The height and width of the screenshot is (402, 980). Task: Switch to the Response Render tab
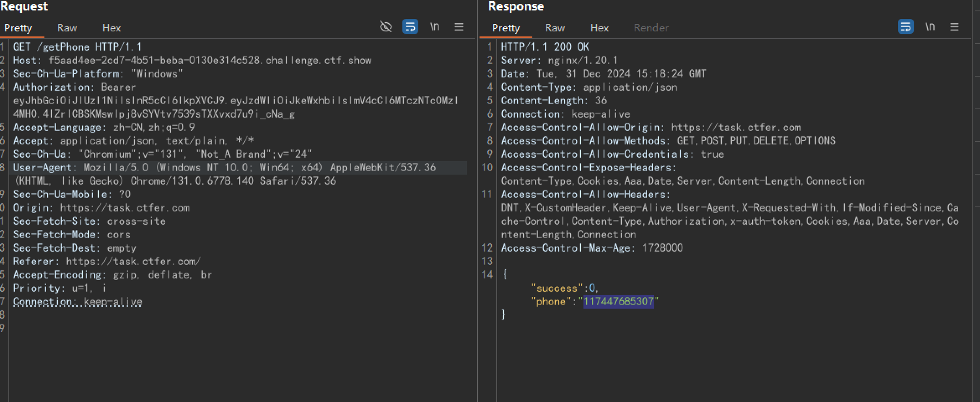pos(651,28)
